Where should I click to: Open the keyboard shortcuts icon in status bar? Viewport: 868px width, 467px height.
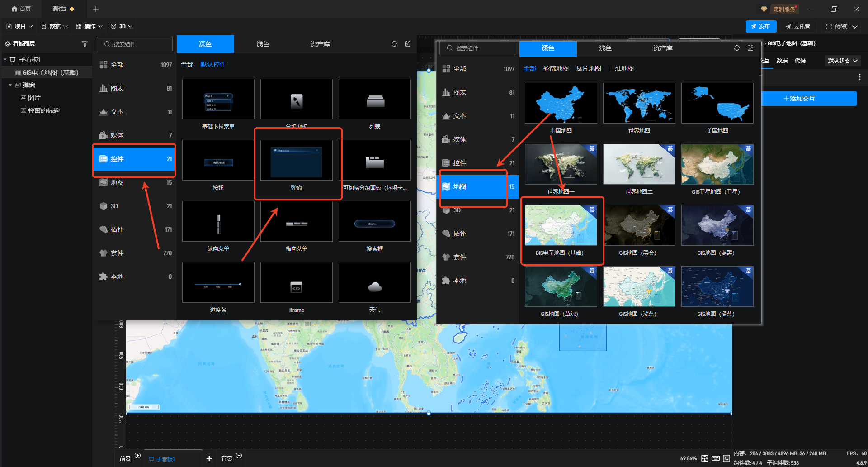click(716, 458)
